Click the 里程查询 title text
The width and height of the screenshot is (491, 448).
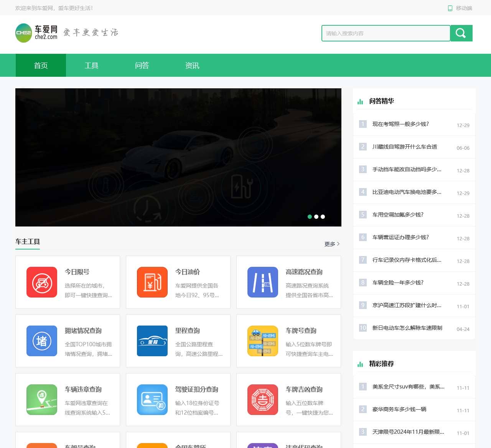pyautogui.click(x=188, y=331)
